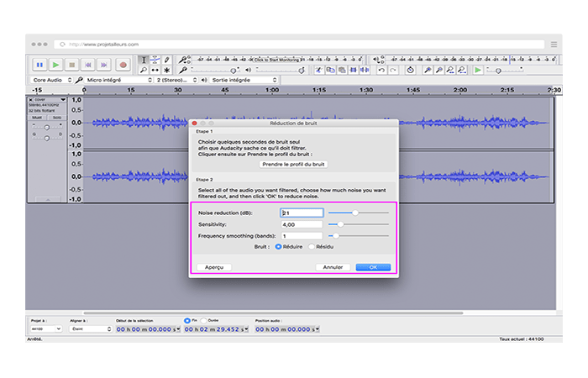Redo the last undone action
The image size is (588, 378).
[x=392, y=70]
